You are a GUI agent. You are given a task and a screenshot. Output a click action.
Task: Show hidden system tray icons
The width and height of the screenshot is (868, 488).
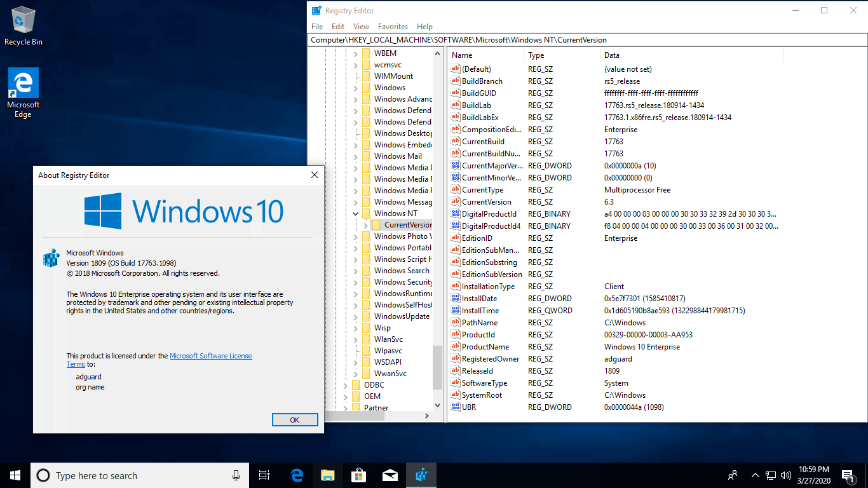click(755, 475)
